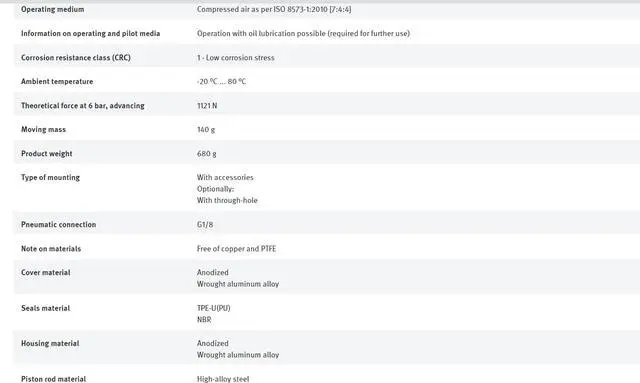Select the With through-hole mounting text
This screenshot has width=640, height=383.
click(227, 200)
